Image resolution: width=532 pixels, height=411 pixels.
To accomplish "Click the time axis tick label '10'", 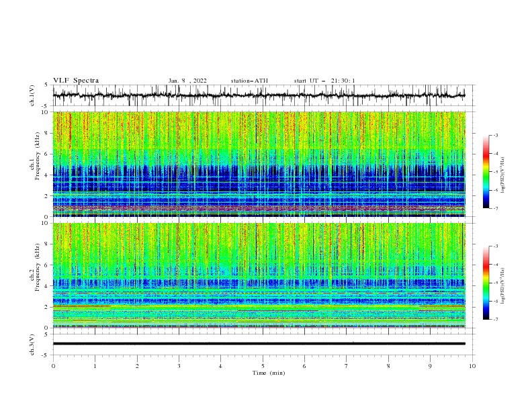I will tap(472, 366).
